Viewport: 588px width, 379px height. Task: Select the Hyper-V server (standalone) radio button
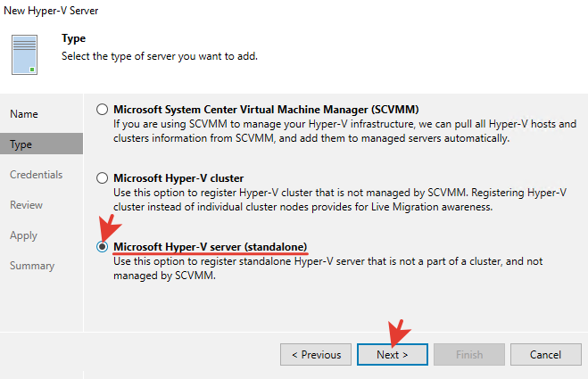click(103, 247)
